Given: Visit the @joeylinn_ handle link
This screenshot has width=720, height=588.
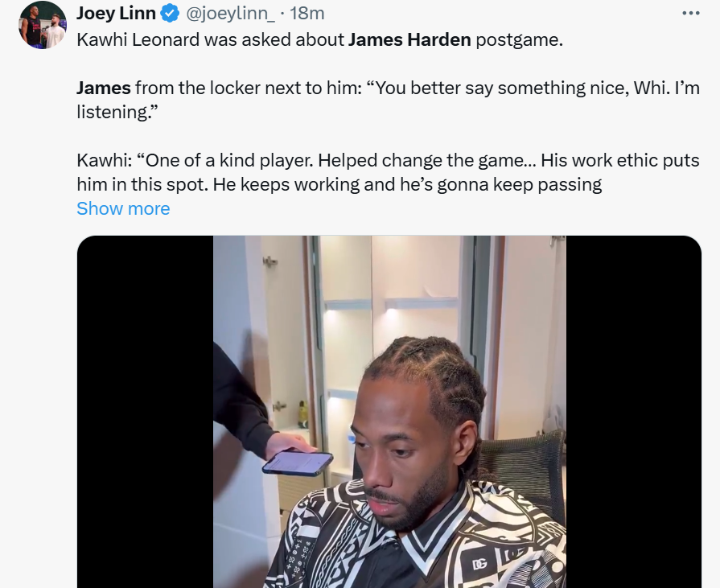Looking at the screenshot, I should click(229, 14).
